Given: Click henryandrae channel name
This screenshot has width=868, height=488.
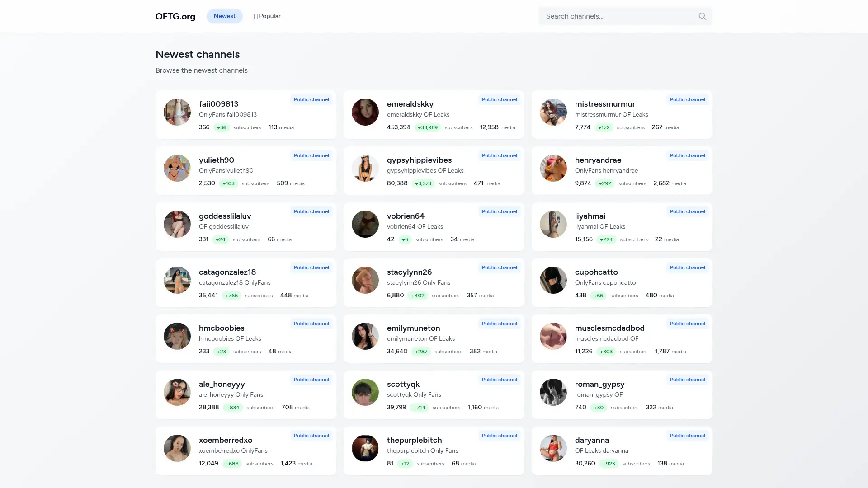Looking at the screenshot, I should [x=598, y=160].
